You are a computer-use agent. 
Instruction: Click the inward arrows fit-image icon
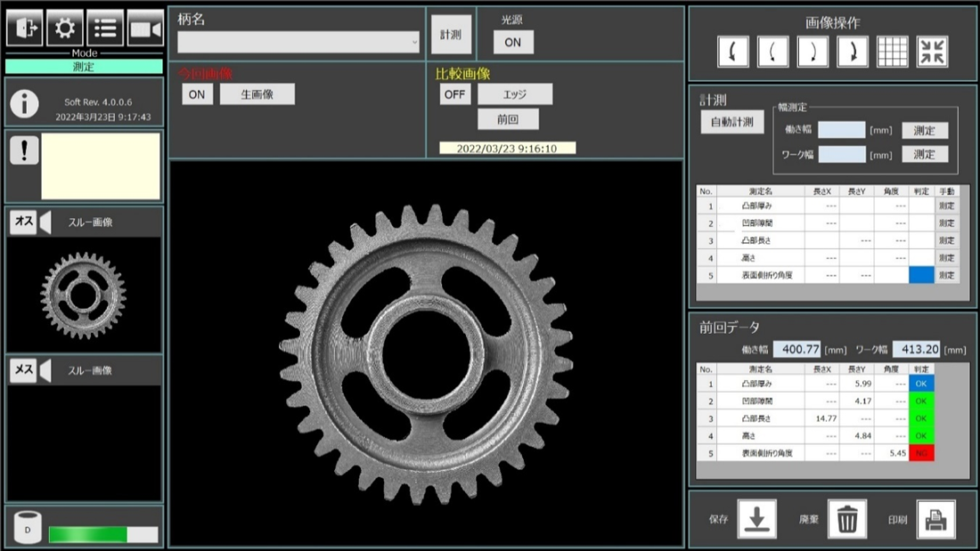coord(933,53)
